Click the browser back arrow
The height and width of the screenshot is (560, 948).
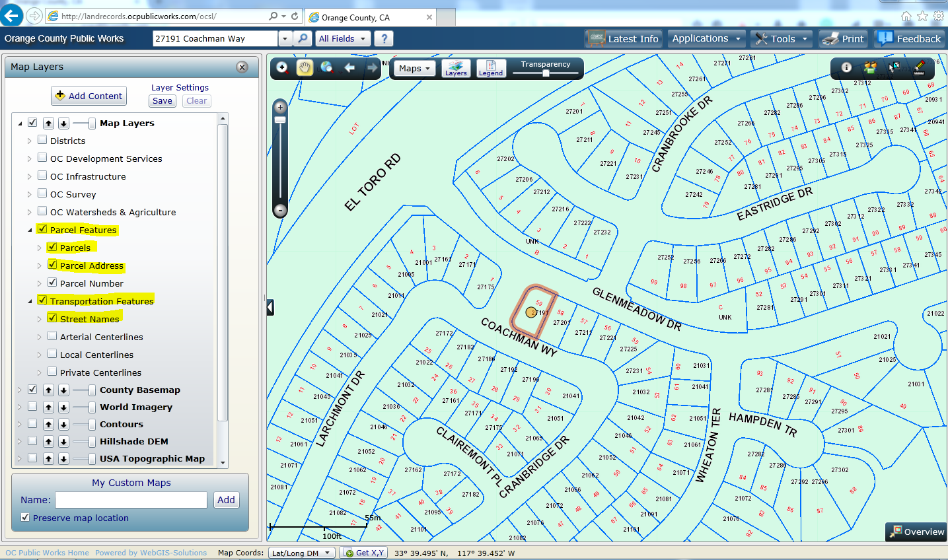pos(12,16)
